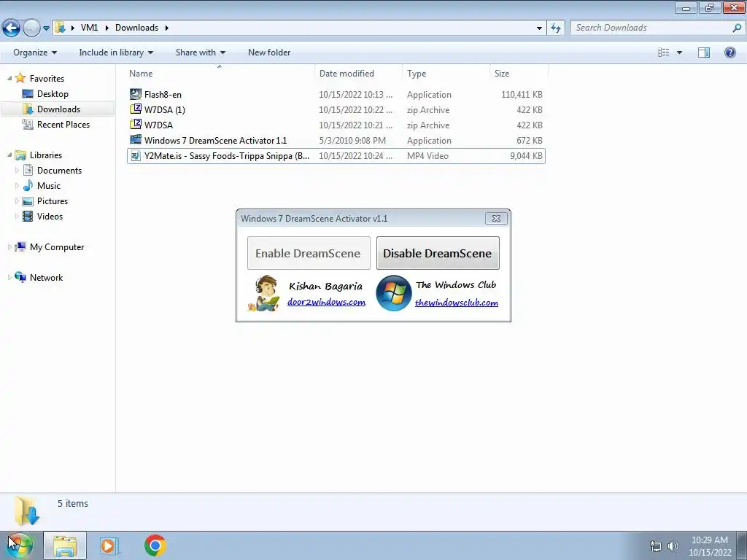This screenshot has width=747, height=560.
Task: Select the W7DSA (1) zip archive icon
Action: 136,109
